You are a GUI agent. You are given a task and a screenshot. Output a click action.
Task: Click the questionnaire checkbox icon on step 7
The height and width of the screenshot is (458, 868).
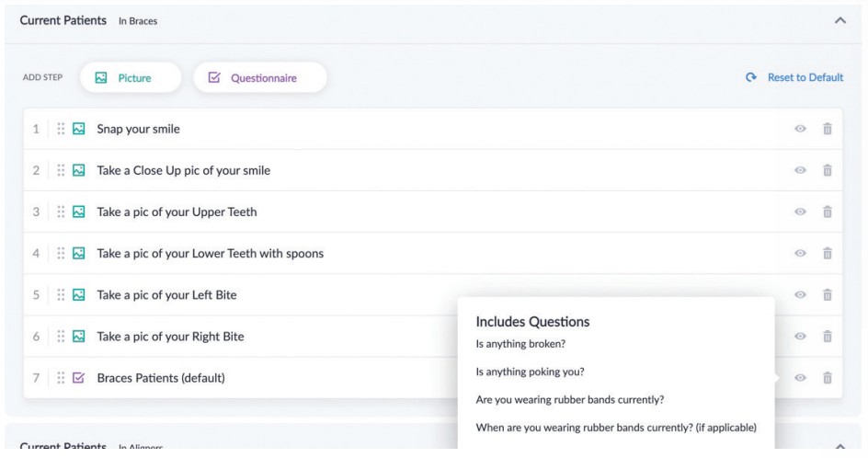(78, 378)
